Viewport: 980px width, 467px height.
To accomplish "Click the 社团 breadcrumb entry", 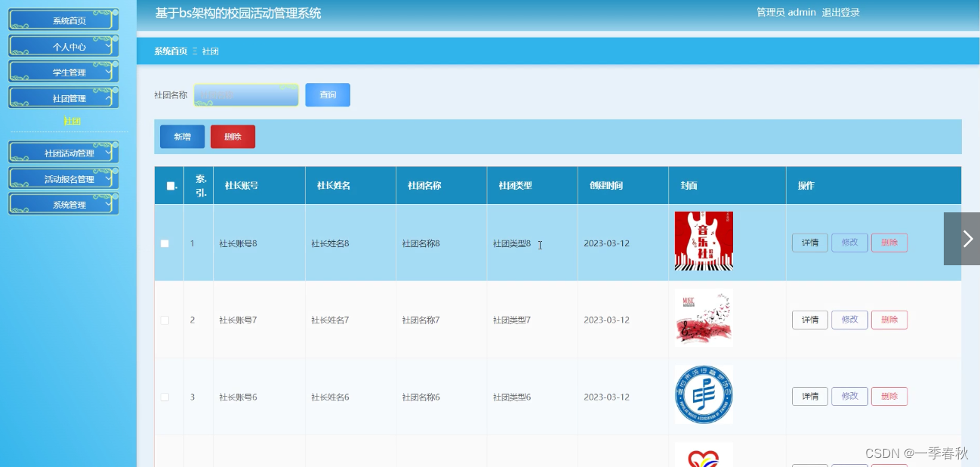I will [x=211, y=51].
